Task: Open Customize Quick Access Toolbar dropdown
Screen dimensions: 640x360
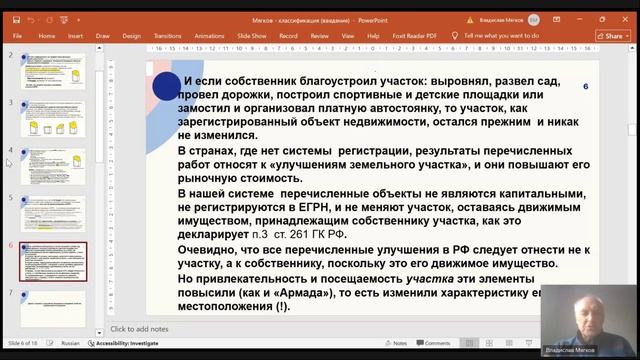Action: [78, 20]
